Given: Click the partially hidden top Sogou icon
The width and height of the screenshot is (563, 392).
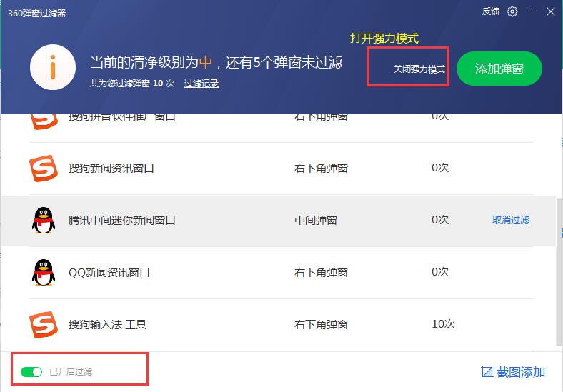Looking at the screenshot, I should click(43, 120).
